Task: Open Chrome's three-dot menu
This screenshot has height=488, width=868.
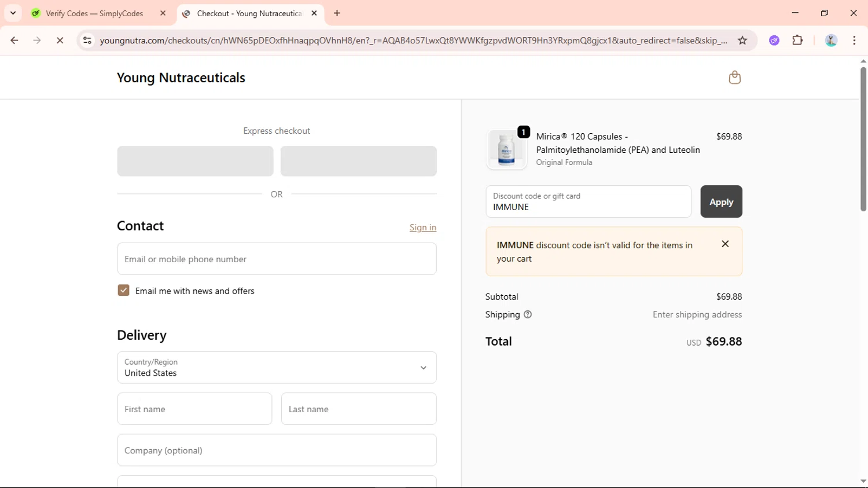Action: [854, 41]
